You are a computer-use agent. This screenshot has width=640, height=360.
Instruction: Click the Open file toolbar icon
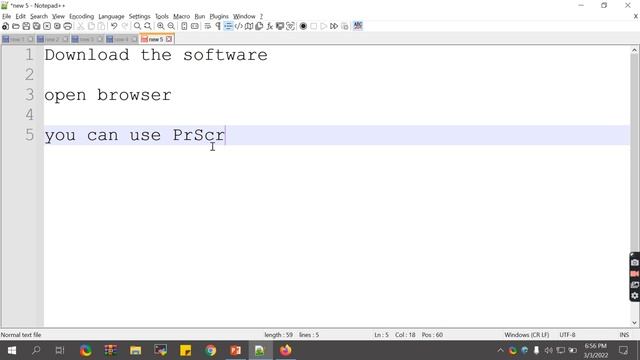pyautogui.click(x=16, y=26)
